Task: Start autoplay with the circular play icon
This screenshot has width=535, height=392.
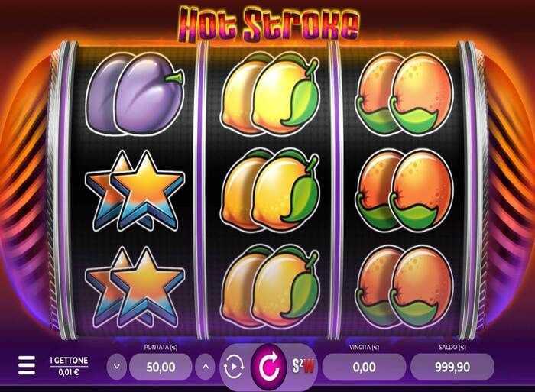Action: coord(234,367)
